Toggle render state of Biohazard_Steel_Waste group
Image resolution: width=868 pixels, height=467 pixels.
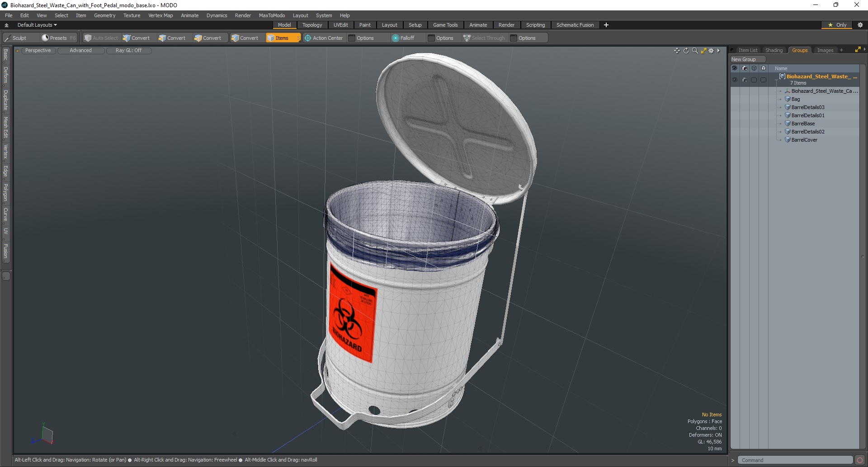click(745, 80)
